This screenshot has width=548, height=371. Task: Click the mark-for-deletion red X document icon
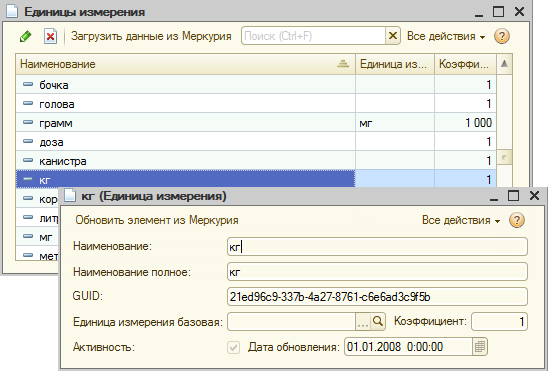tap(50, 36)
